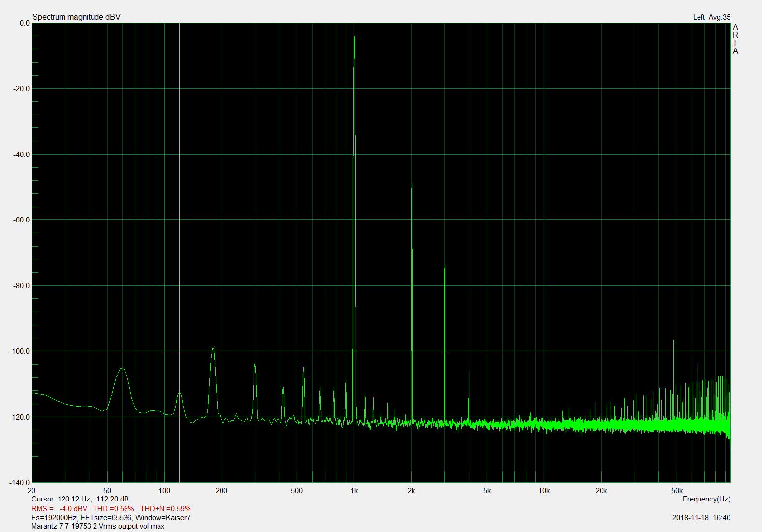Click the 180 Hz hum peak near -100 dB
762x532 pixels.
[213, 349]
